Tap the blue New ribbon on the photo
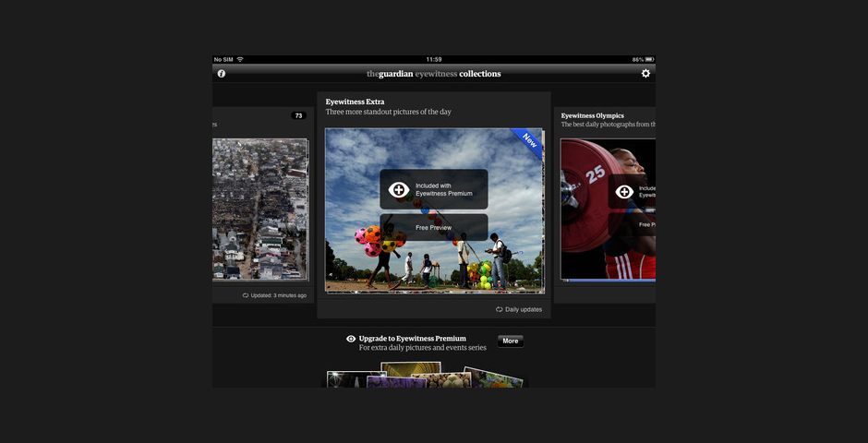 click(528, 142)
